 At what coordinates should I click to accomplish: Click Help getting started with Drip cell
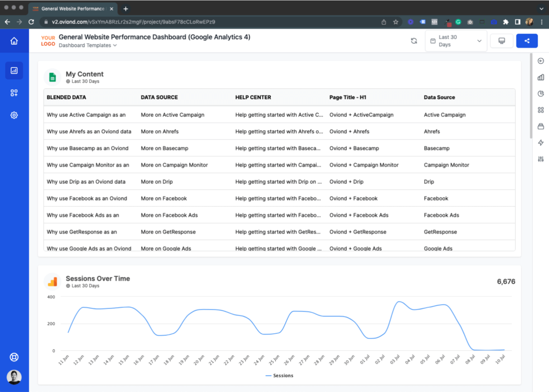point(278,182)
